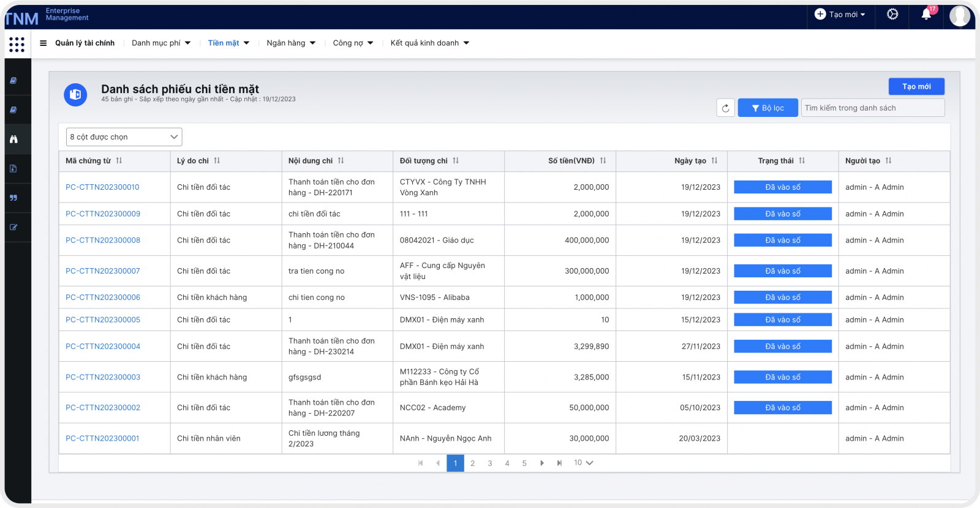Sort the table by Số tiền(VNĐ)
The height and width of the screenshot is (508, 980).
pyautogui.click(x=603, y=161)
